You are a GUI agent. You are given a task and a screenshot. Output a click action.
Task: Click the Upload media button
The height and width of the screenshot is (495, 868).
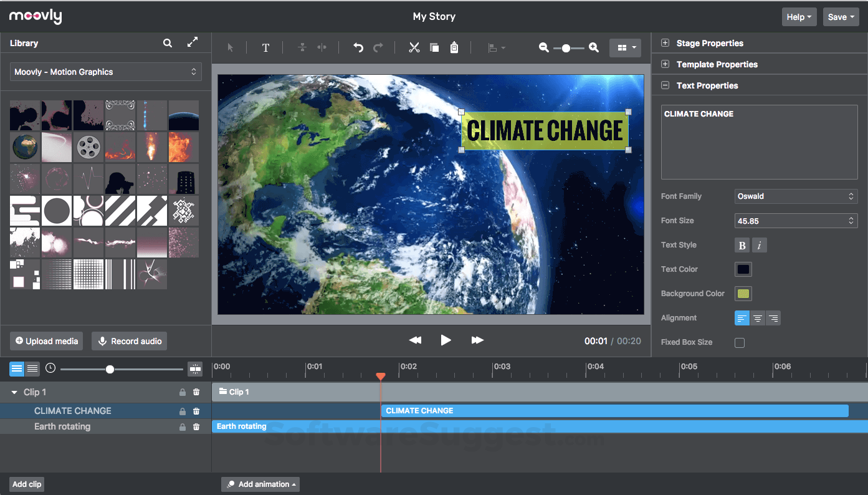click(x=47, y=341)
